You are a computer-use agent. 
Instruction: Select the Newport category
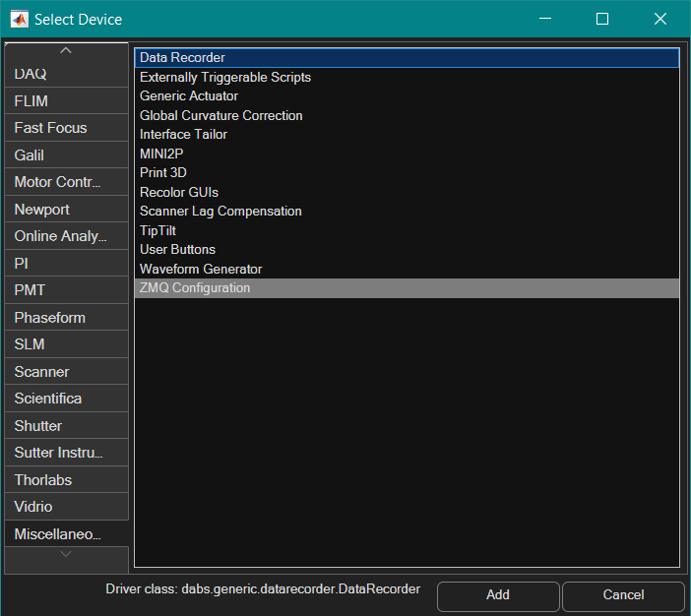(x=67, y=210)
